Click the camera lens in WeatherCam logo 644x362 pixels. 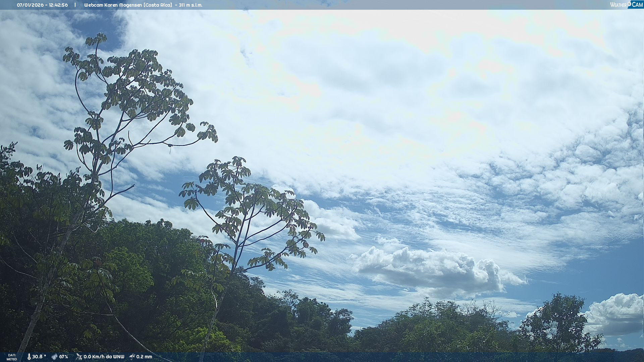(629, 3)
